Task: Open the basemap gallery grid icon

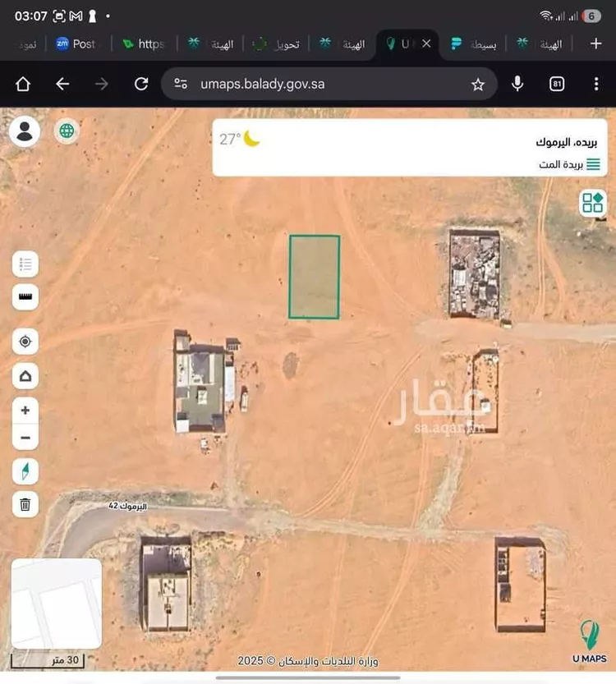Action: click(x=592, y=202)
